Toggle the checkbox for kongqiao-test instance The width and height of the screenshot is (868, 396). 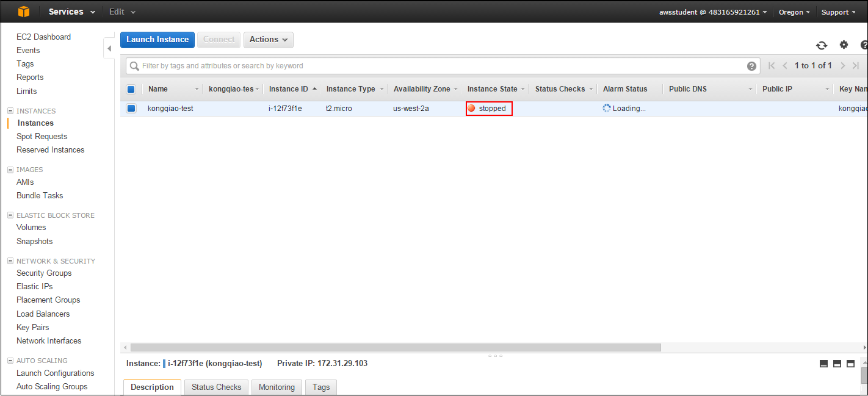[131, 109]
